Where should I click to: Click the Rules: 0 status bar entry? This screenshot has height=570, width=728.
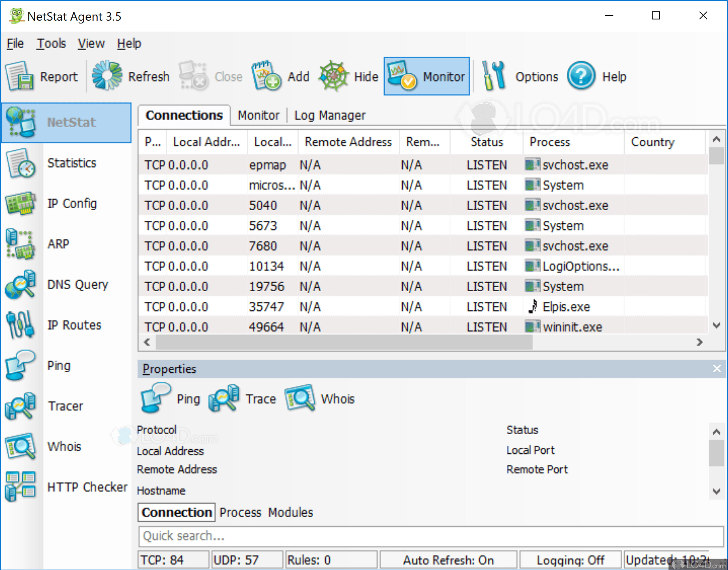(331, 560)
